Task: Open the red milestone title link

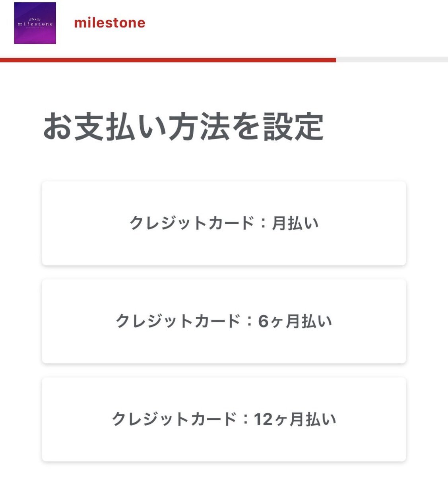Action: (x=110, y=23)
